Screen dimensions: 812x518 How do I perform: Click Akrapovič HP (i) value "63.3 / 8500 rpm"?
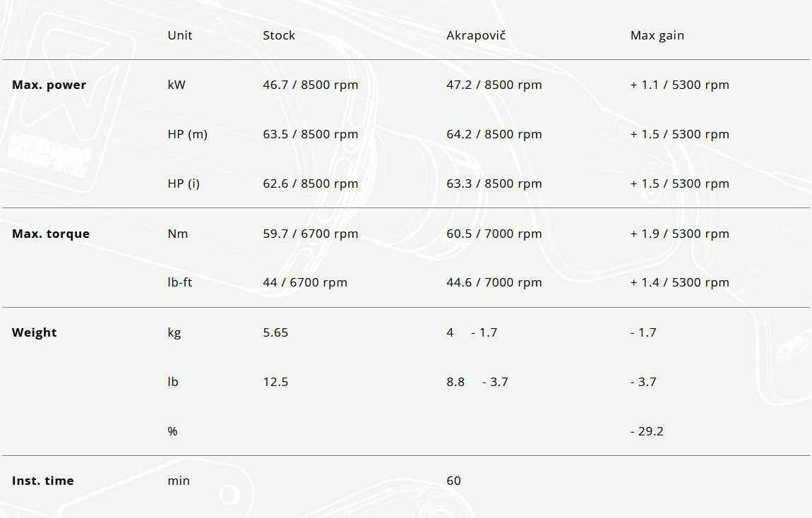click(x=494, y=183)
